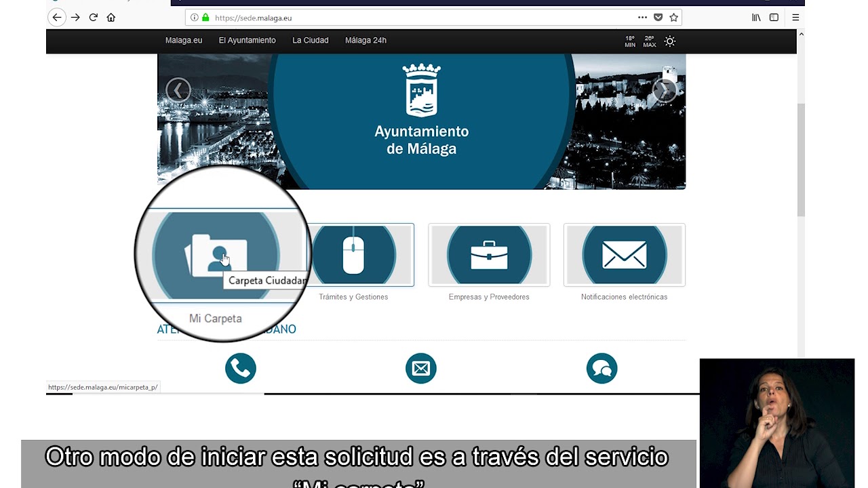The width and height of the screenshot is (868, 488).
Task: Click the green padlock security icon
Action: click(x=205, y=18)
